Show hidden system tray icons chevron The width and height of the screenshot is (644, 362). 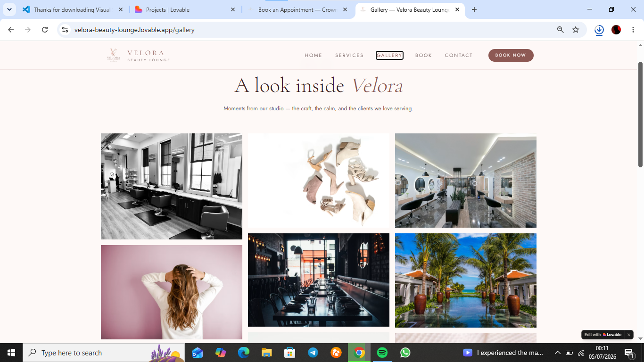(557, 353)
